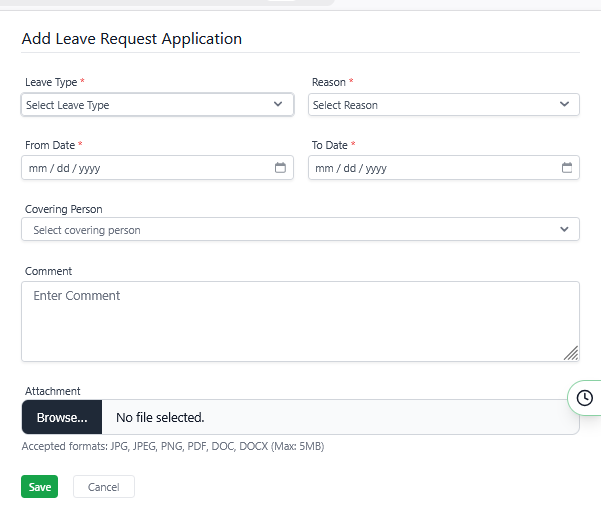
Task: Focus the To Date input field
Action: click(x=444, y=167)
